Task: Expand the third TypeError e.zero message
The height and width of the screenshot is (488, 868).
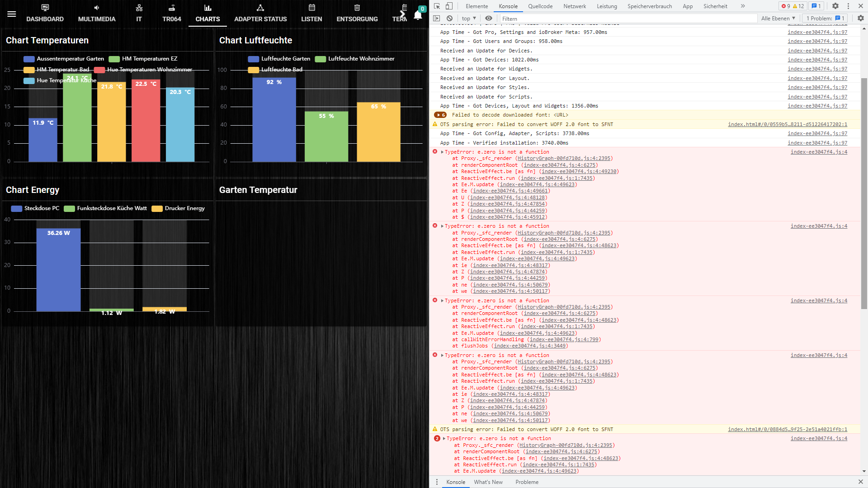Action: 442,301
